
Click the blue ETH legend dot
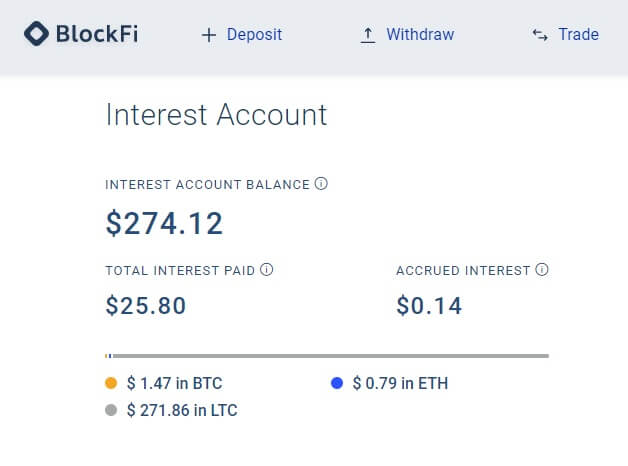(x=337, y=383)
